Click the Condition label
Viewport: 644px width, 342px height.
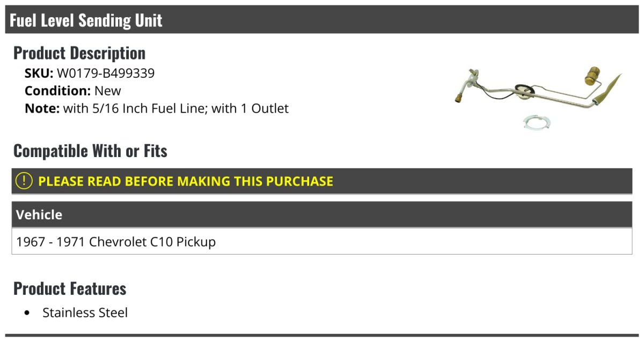(x=58, y=91)
